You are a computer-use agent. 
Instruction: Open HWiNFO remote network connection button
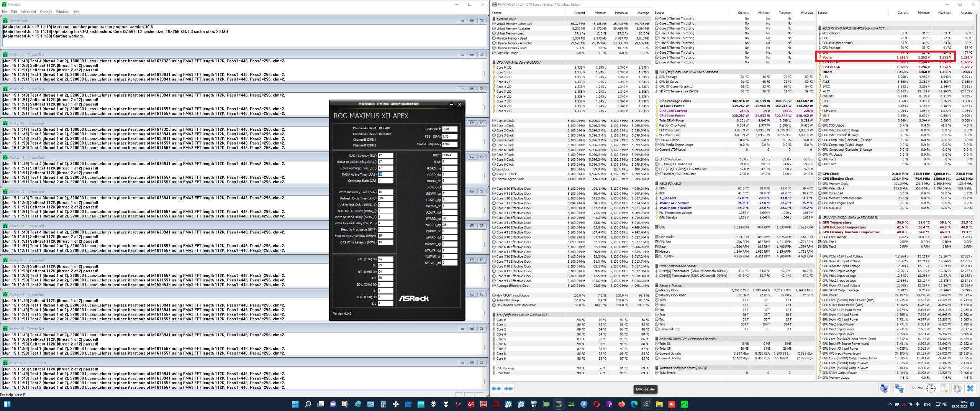point(899,388)
